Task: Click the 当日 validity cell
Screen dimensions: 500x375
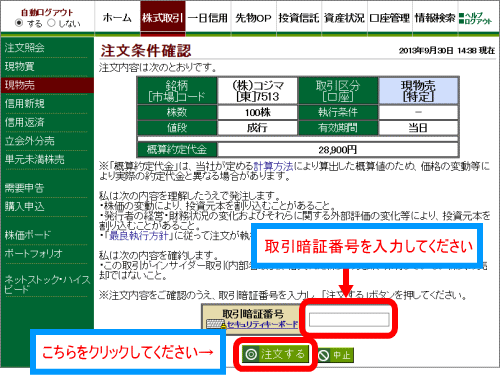Action: pos(418,128)
